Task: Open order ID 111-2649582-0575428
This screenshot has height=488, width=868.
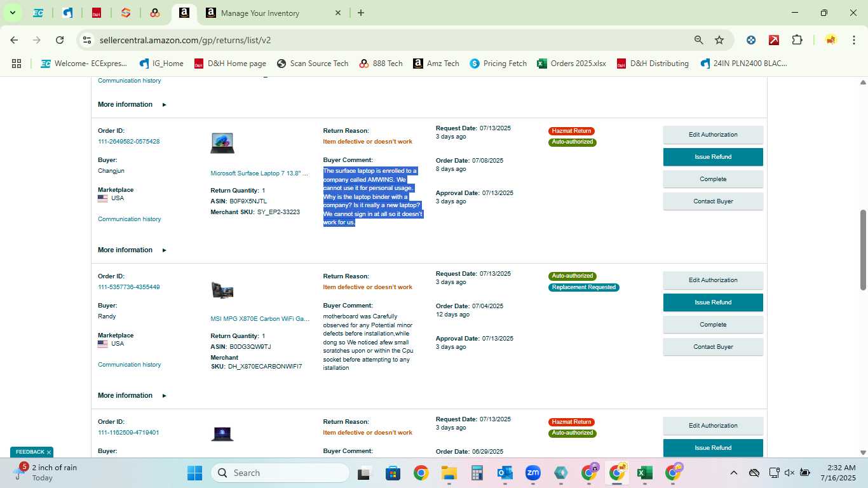Action: [x=128, y=142]
